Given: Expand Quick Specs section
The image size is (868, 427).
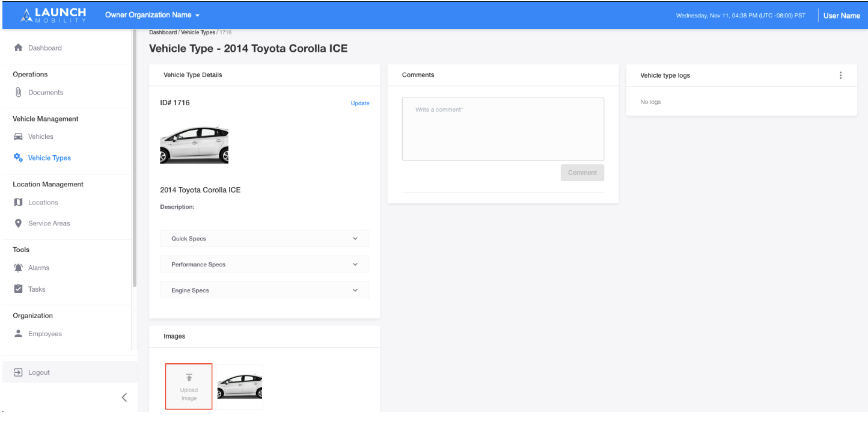Looking at the screenshot, I should [264, 239].
